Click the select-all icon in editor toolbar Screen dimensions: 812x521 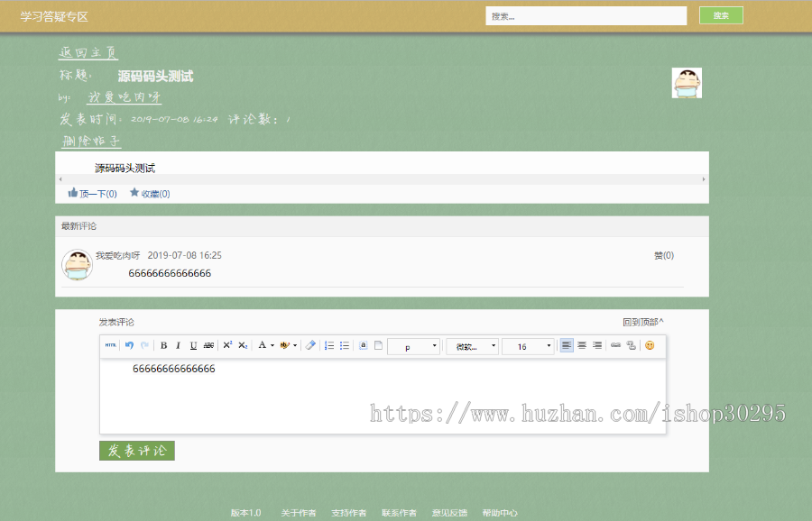[x=364, y=345]
